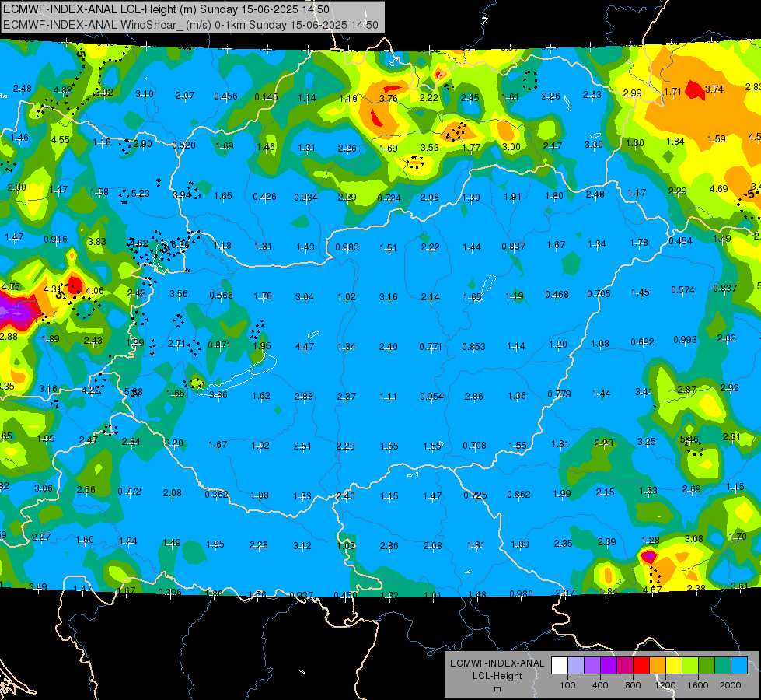This screenshot has width=761, height=700.
Task: Click the wind shear value 4.82
Action: click(x=63, y=90)
